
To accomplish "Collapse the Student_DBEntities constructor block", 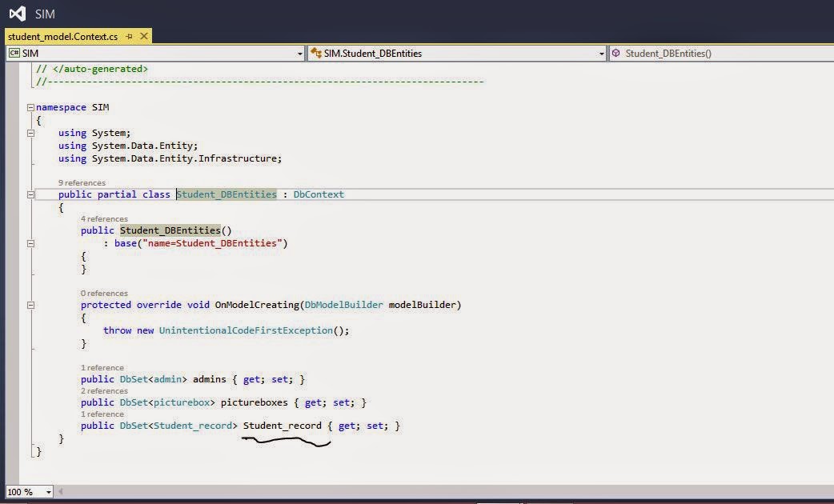I will point(31,243).
